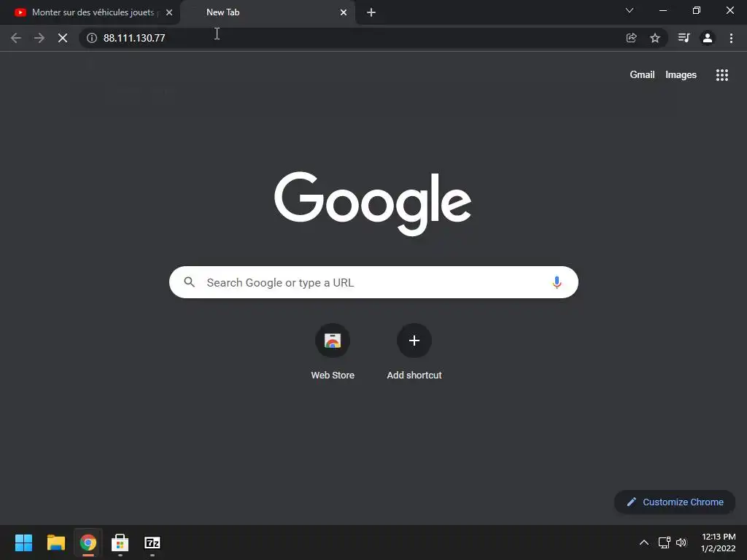Select the New Tab tab
Viewport: 747px width, 560px height.
tap(268, 12)
